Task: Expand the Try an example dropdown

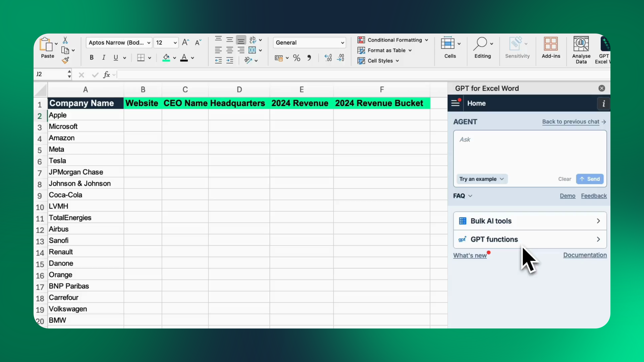Action: (x=482, y=179)
